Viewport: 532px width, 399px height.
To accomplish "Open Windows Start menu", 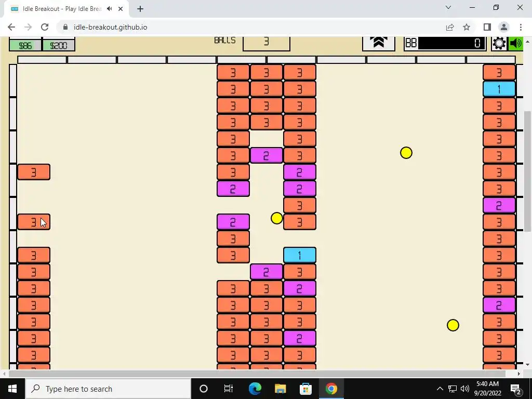I will [x=12, y=389].
